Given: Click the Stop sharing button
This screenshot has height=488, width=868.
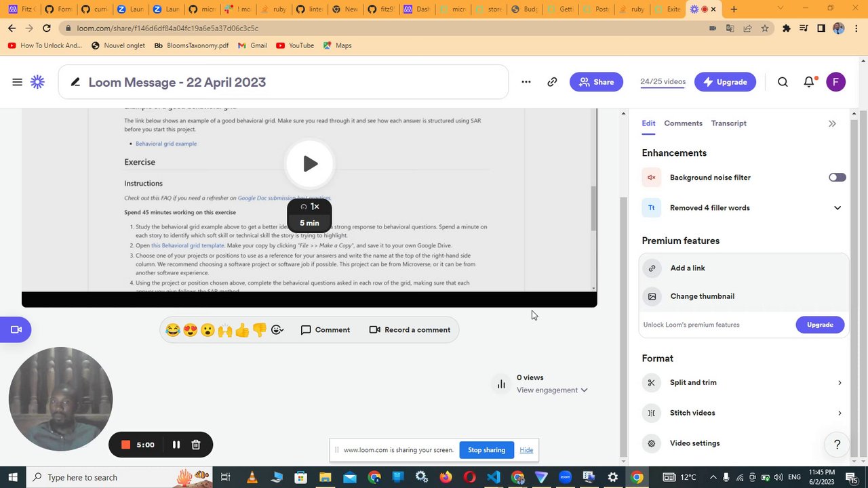Looking at the screenshot, I should (x=486, y=450).
